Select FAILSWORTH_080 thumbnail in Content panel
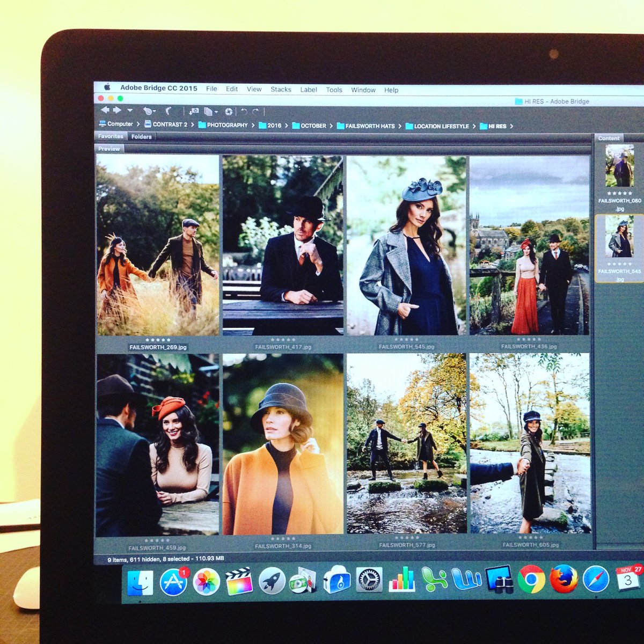Image resolution: width=644 pixels, height=644 pixels. [x=619, y=165]
